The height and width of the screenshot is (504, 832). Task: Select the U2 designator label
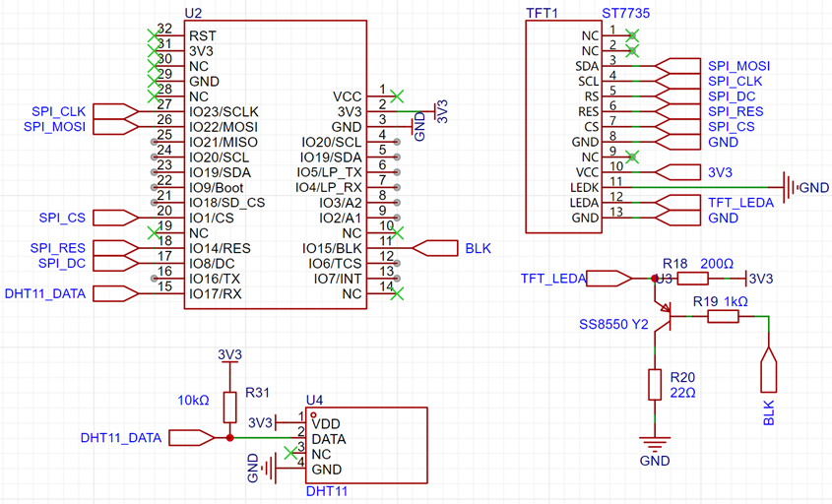coord(193,13)
